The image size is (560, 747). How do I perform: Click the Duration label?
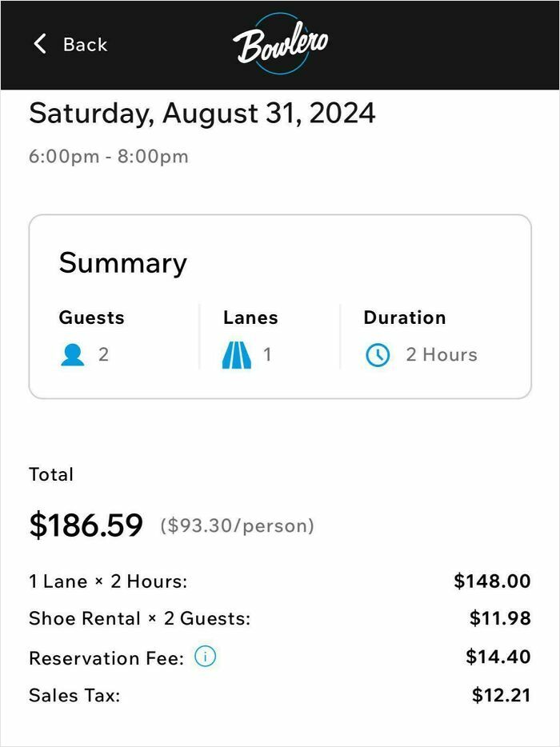click(405, 318)
